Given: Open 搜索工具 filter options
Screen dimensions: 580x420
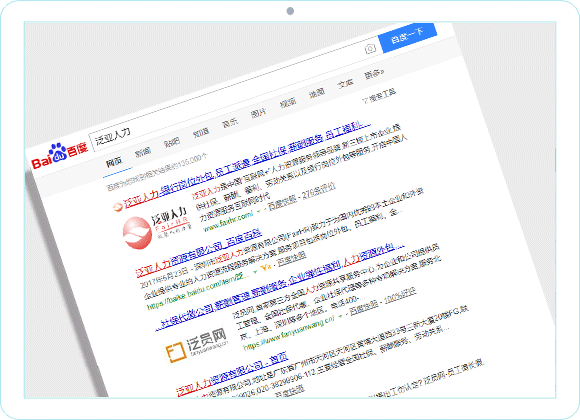Looking at the screenshot, I should pyautogui.click(x=379, y=95).
